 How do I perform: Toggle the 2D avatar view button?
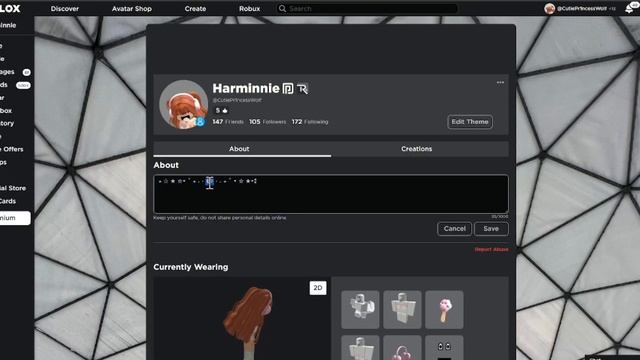(x=318, y=288)
